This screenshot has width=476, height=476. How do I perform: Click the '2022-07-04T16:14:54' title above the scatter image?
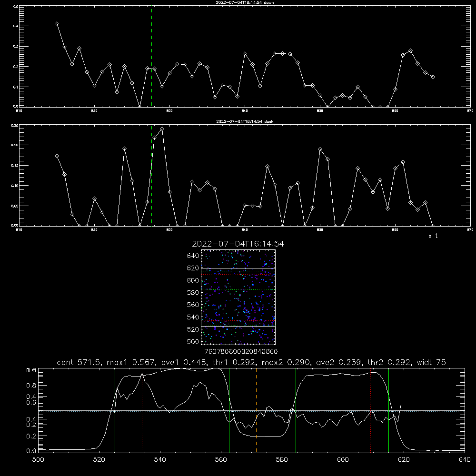tap(238, 244)
